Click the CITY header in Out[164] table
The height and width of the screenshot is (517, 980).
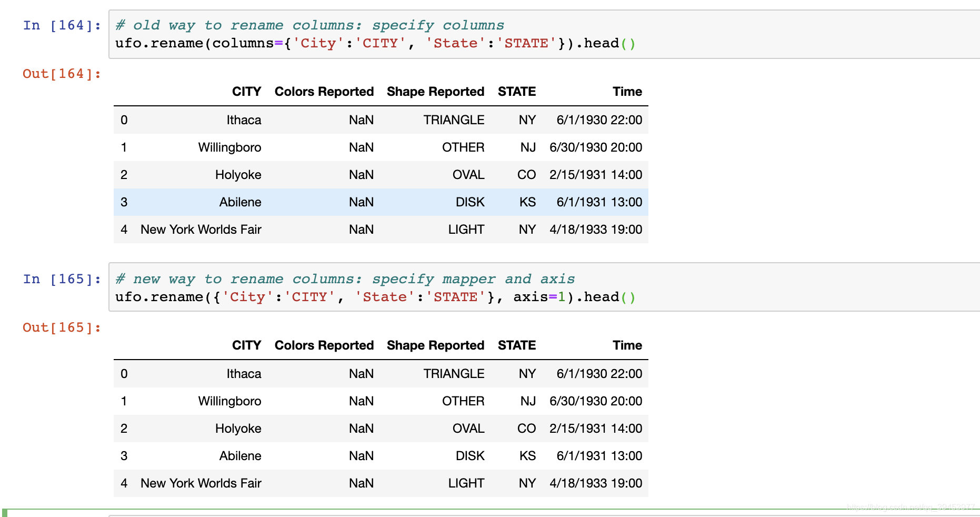(247, 92)
